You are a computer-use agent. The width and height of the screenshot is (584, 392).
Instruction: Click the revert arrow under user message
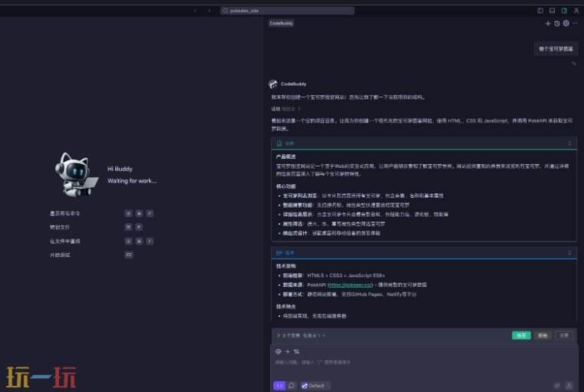point(573,64)
